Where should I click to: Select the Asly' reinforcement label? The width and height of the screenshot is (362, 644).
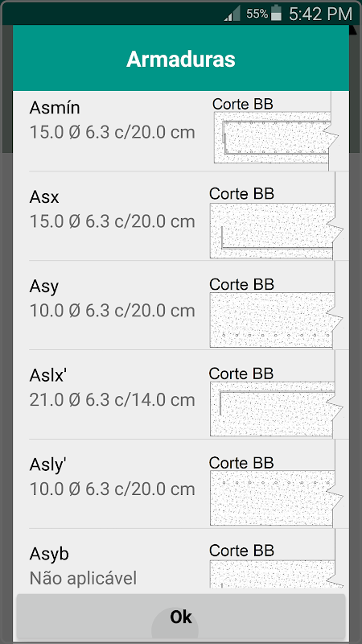47,465
